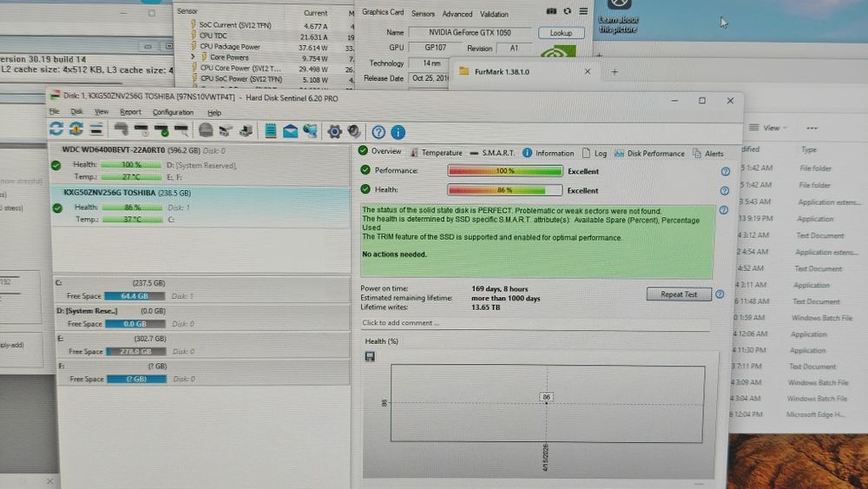Image resolution: width=868 pixels, height=489 pixels.
Task: Click the refresh icon in GPU-Z window
Action: pyautogui.click(x=568, y=10)
